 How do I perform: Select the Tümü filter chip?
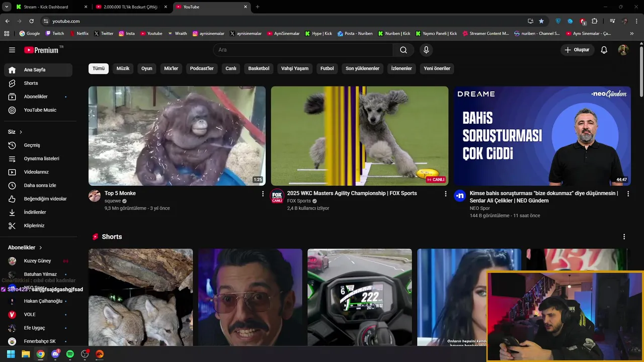pos(99,68)
